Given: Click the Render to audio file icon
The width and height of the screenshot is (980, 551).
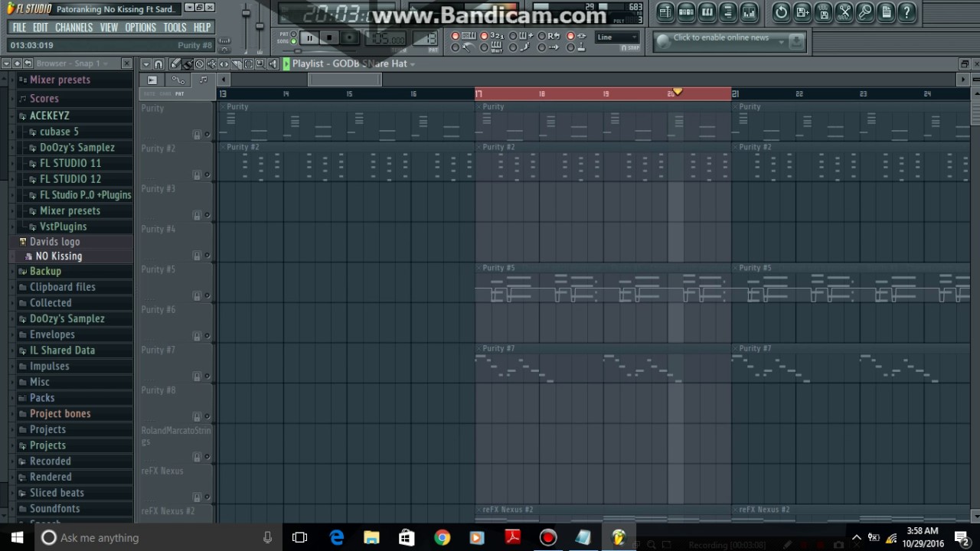Looking at the screenshot, I should coord(825,11).
